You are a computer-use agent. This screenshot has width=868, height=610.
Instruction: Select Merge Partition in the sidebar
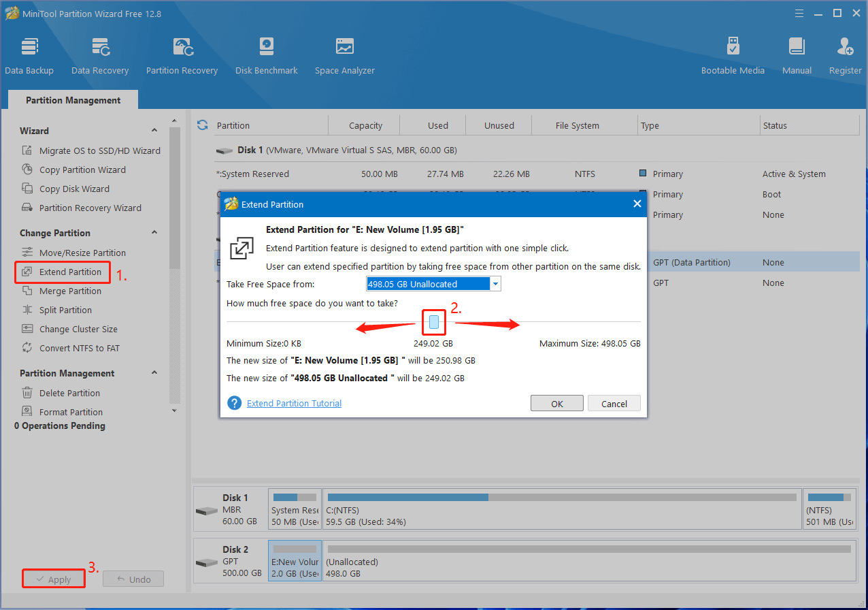click(70, 291)
